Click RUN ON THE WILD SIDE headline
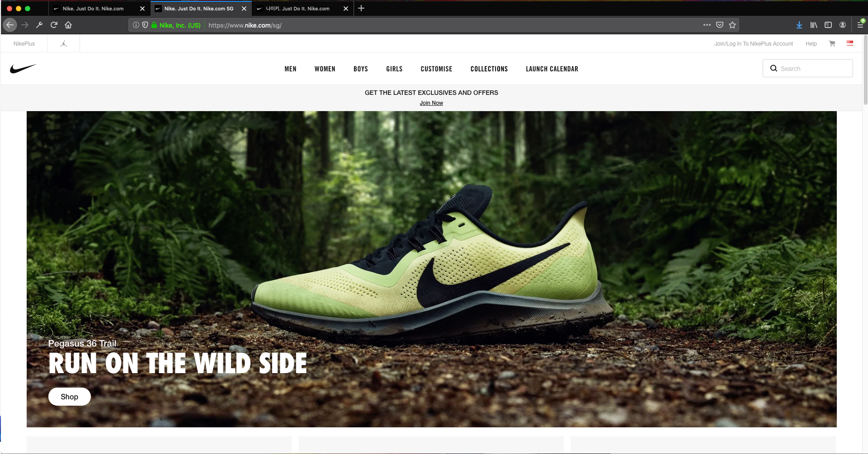This screenshot has height=454, width=868. [x=178, y=363]
